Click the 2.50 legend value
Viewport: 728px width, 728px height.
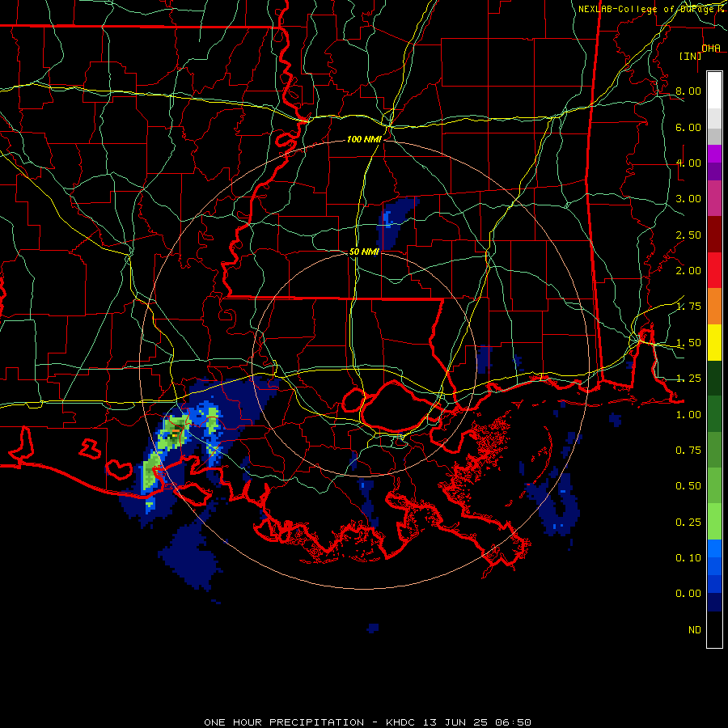tap(688, 235)
